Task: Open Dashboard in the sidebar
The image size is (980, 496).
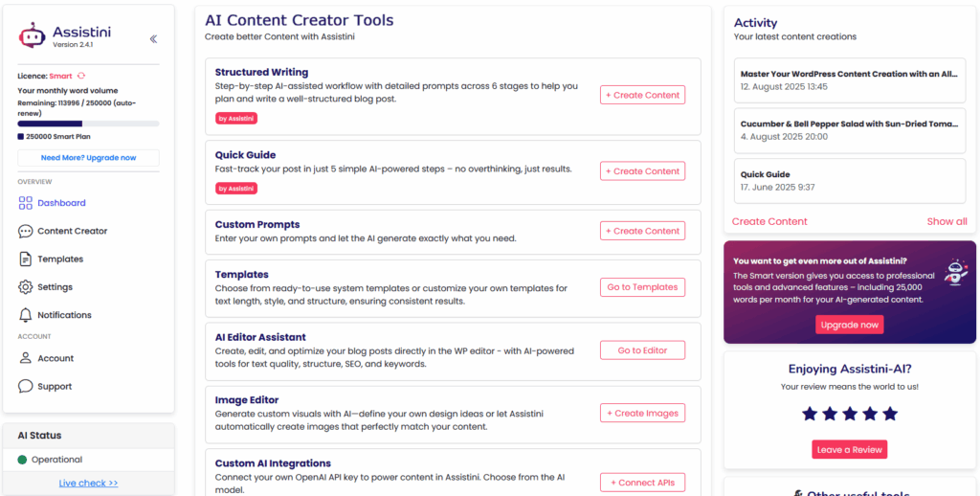Action: coord(61,203)
